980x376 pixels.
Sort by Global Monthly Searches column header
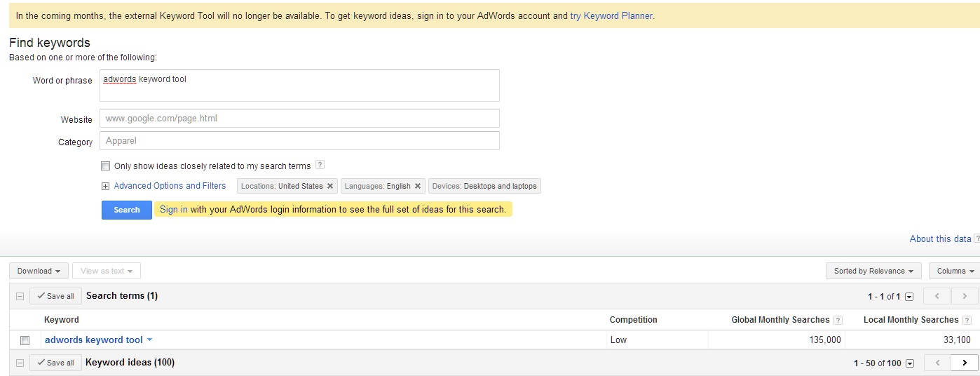coord(781,320)
